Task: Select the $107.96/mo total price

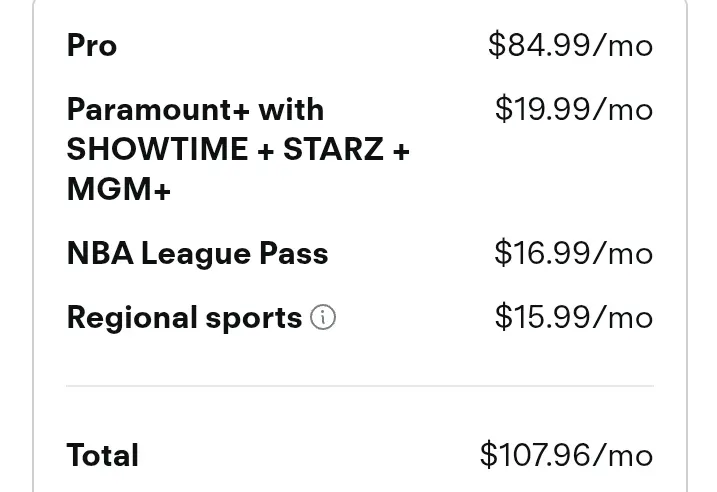Action: pyautogui.click(x=566, y=455)
